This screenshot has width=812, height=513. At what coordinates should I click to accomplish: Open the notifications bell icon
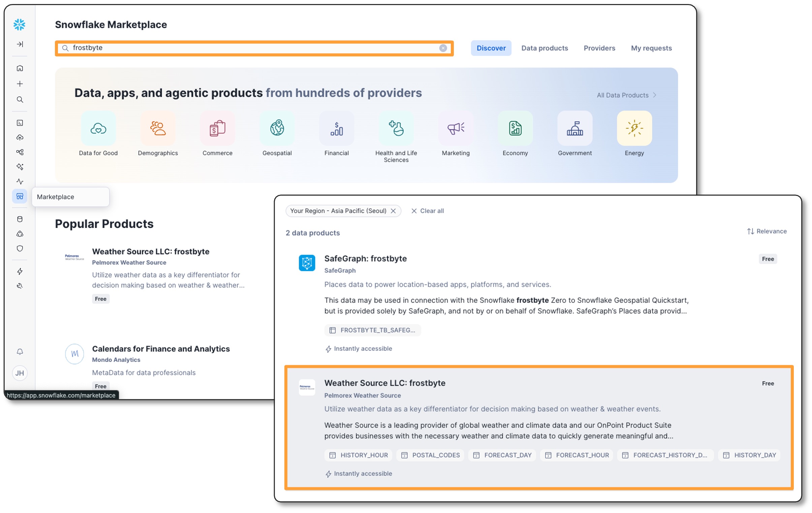20,352
